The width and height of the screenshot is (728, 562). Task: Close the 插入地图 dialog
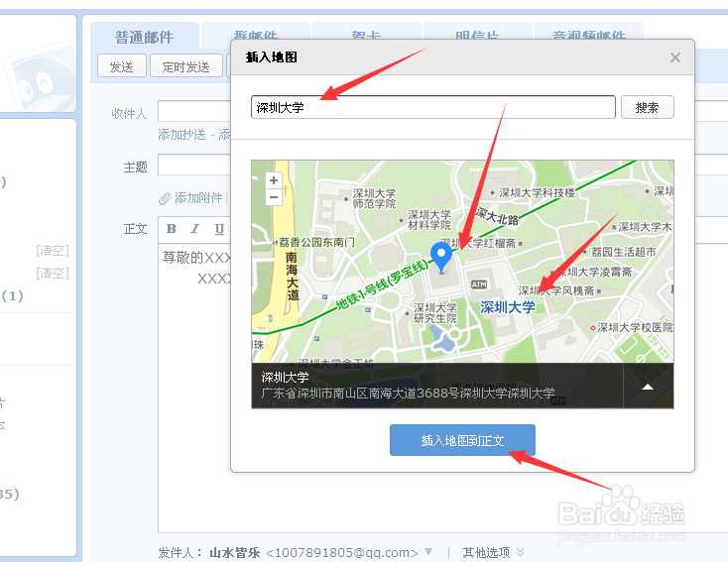[675, 57]
